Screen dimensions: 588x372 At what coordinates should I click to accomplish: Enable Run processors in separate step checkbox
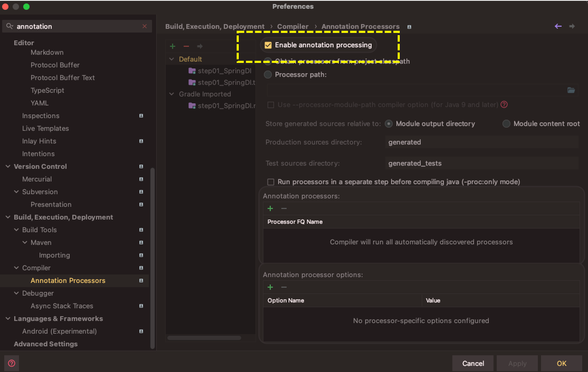coord(271,182)
